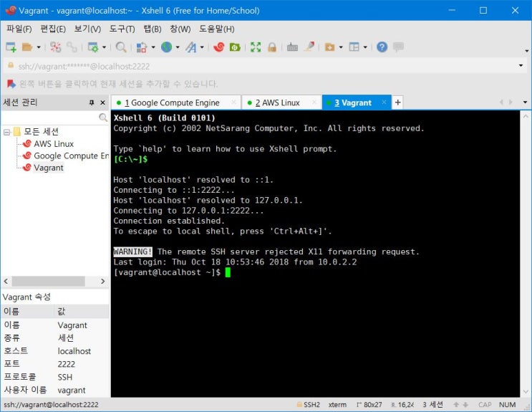Click the magnifier Find icon in toolbar
The height and width of the screenshot is (412, 532).
(x=121, y=47)
